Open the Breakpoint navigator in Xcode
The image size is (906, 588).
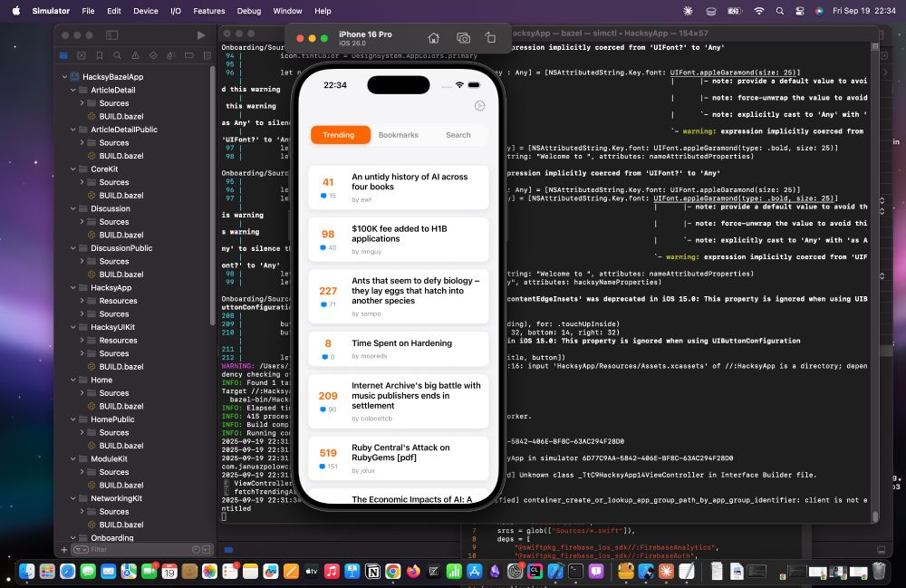tap(189, 55)
